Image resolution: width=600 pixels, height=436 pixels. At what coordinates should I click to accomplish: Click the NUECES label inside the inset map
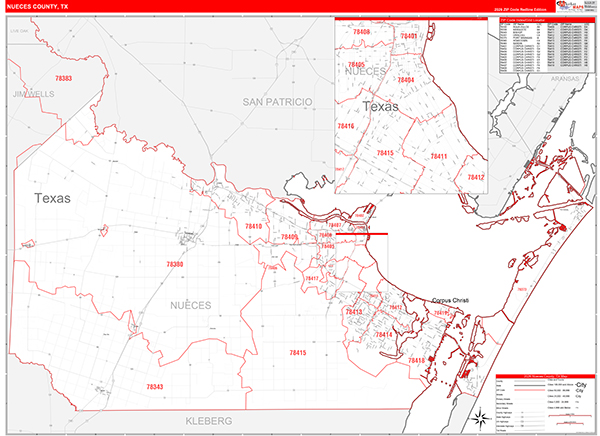(x=365, y=72)
